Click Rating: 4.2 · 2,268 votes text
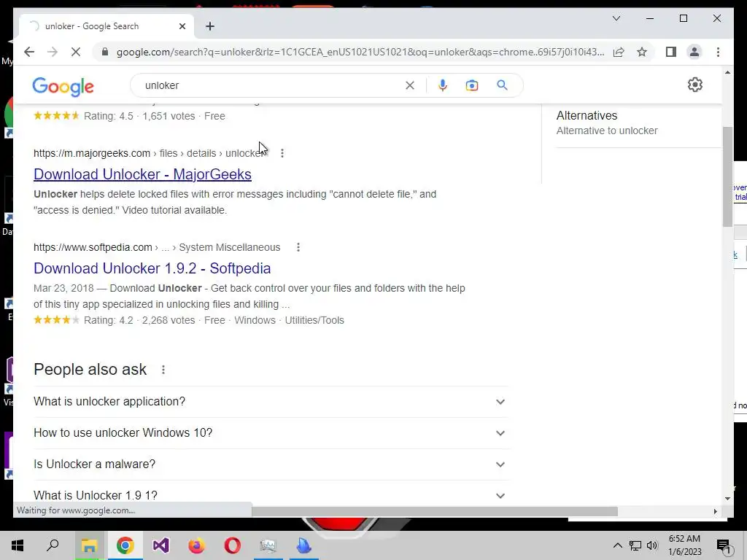 click(139, 320)
